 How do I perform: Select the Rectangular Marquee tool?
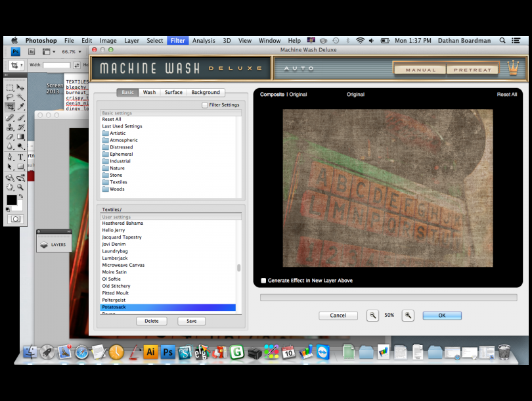10,88
